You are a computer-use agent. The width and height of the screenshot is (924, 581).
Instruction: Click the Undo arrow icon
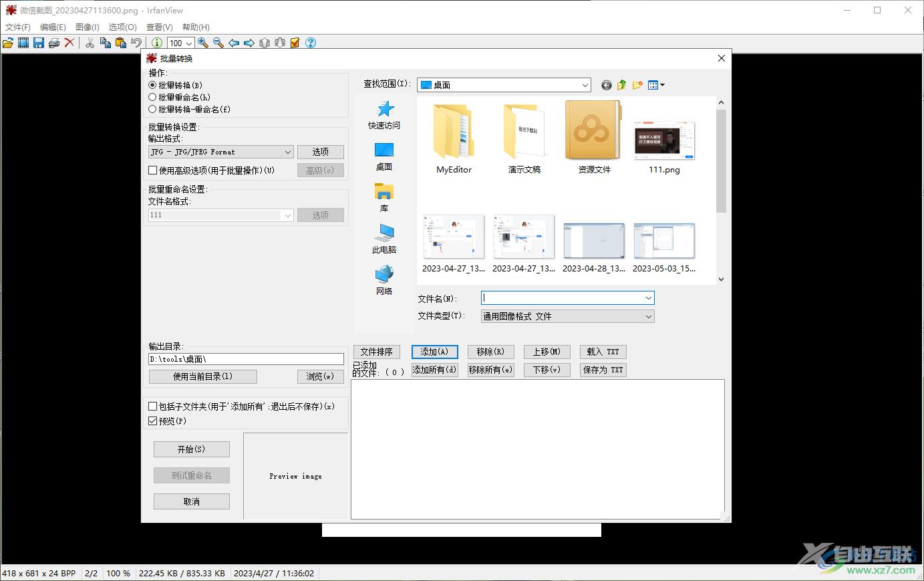[x=136, y=43]
